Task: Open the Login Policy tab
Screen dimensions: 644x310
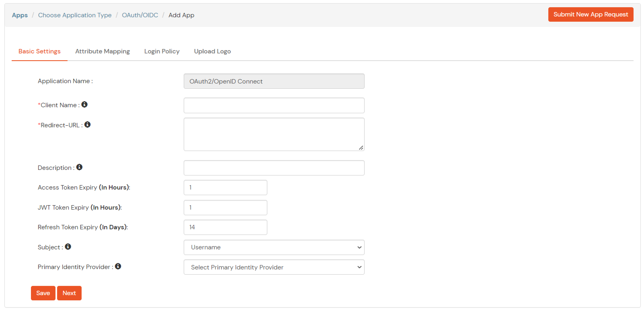Action: [x=162, y=51]
